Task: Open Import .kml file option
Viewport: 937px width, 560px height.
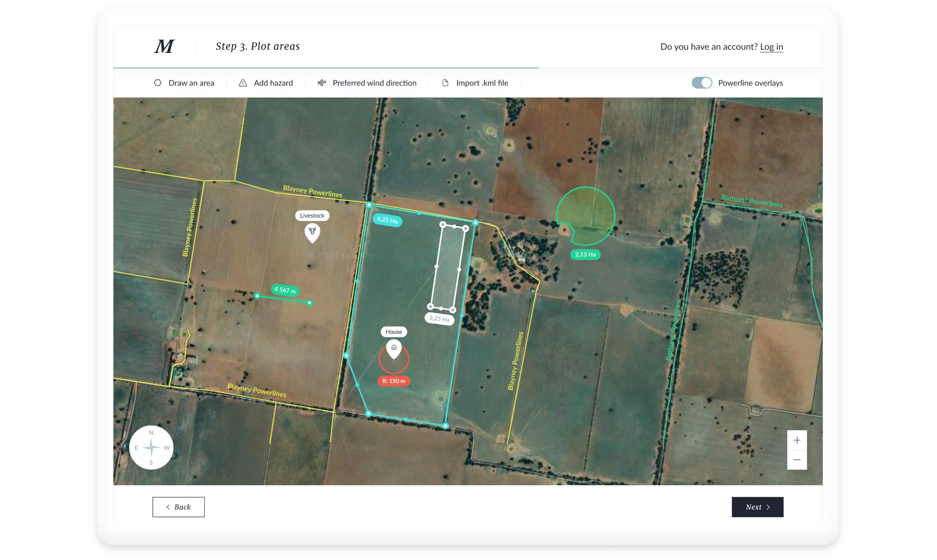Action: coord(482,83)
